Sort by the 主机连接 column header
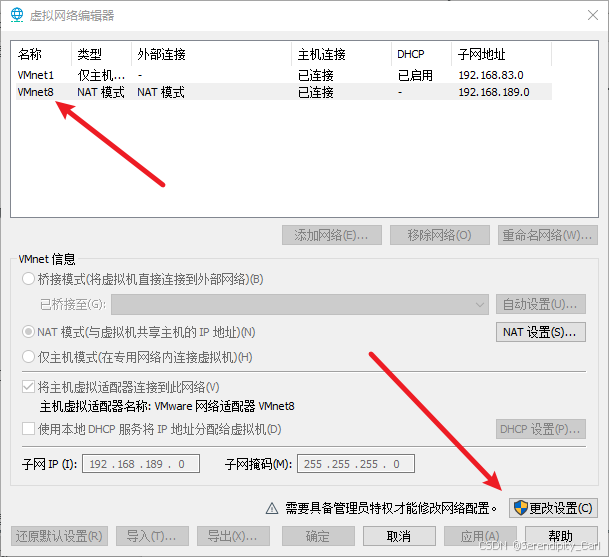The height and width of the screenshot is (557, 609). (342, 54)
